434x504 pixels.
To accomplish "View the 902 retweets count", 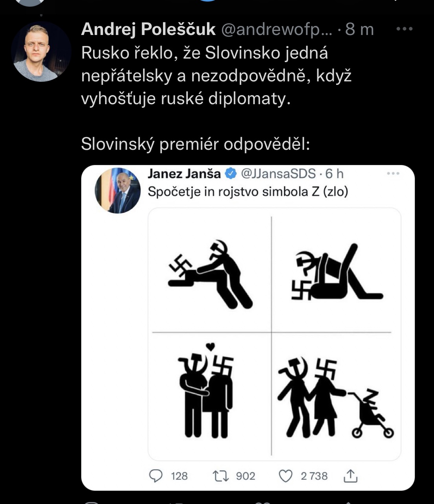I will click(x=245, y=476).
